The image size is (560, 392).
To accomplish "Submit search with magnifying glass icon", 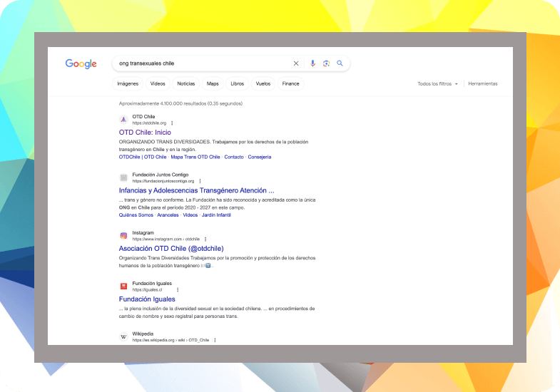I will point(340,63).
